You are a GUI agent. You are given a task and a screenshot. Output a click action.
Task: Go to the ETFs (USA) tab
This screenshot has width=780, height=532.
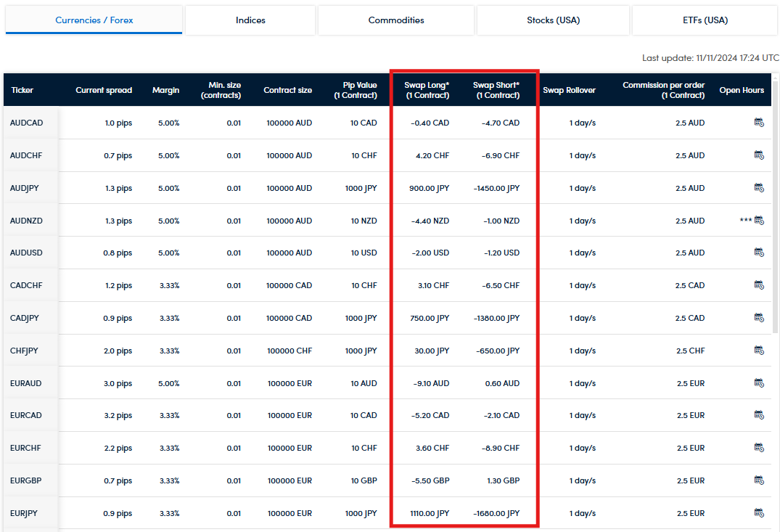pyautogui.click(x=705, y=20)
